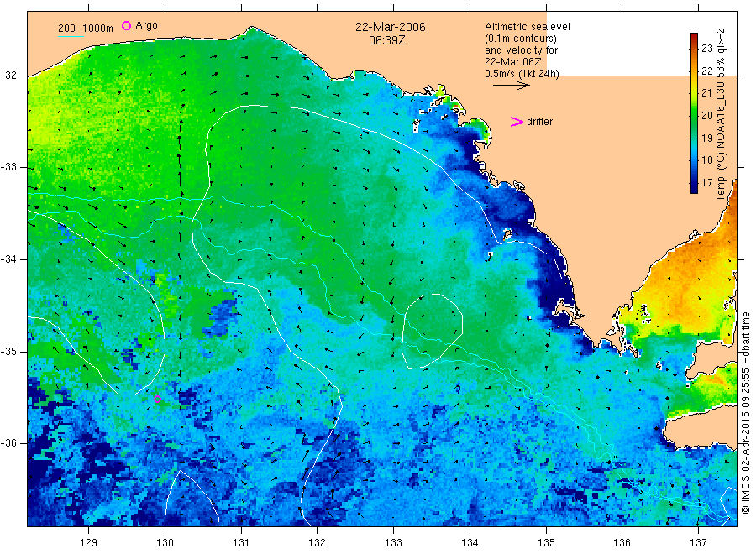Screen dimensions: 756x554
Task: Click the longitude label 135
Action: 546,543
